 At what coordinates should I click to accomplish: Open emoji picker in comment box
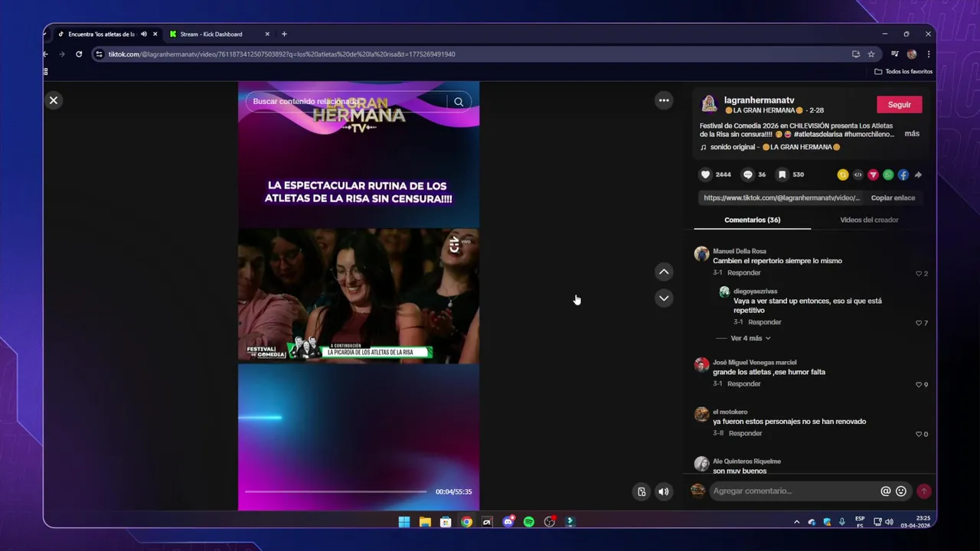tap(901, 491)
